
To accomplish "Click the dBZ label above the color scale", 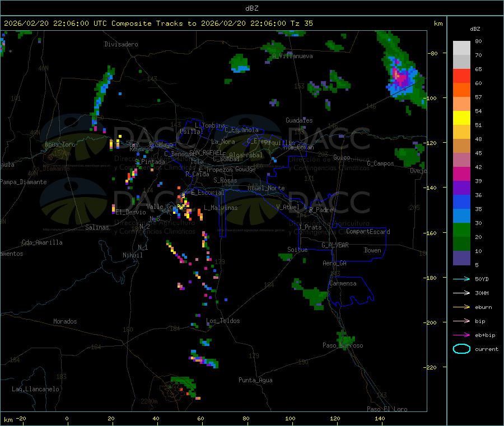I will [x=475, y=29].
